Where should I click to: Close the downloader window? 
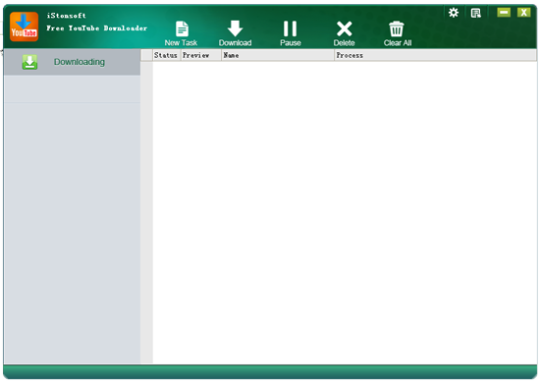click(523, 13)
